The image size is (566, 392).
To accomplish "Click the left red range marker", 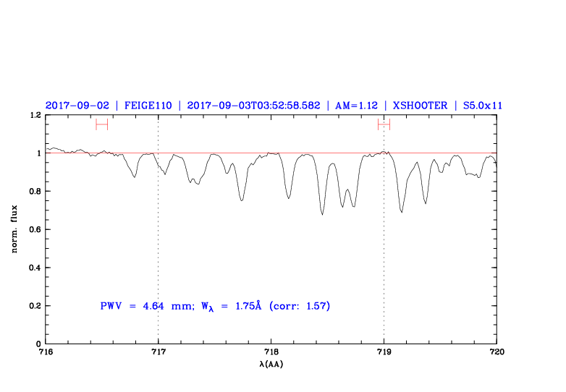I will [101, 124].
